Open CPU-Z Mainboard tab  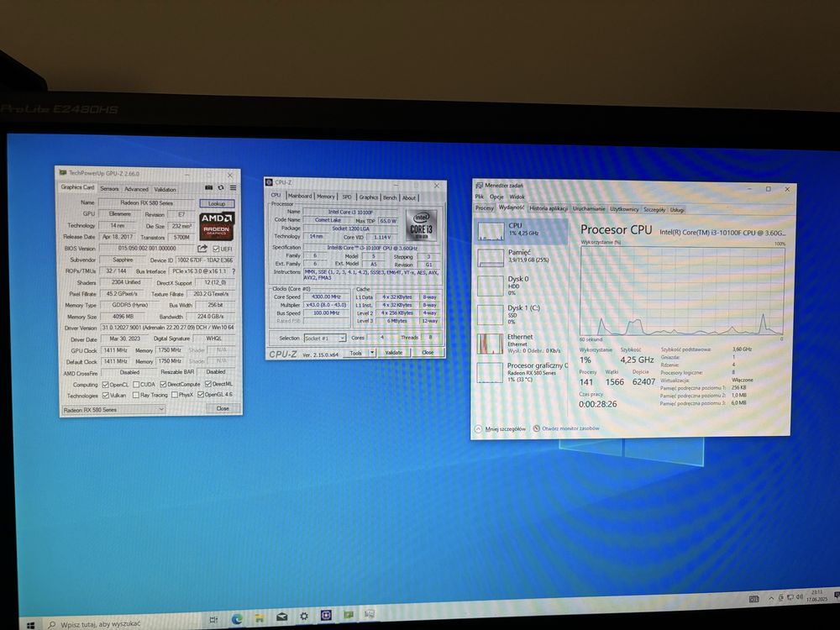300,196
